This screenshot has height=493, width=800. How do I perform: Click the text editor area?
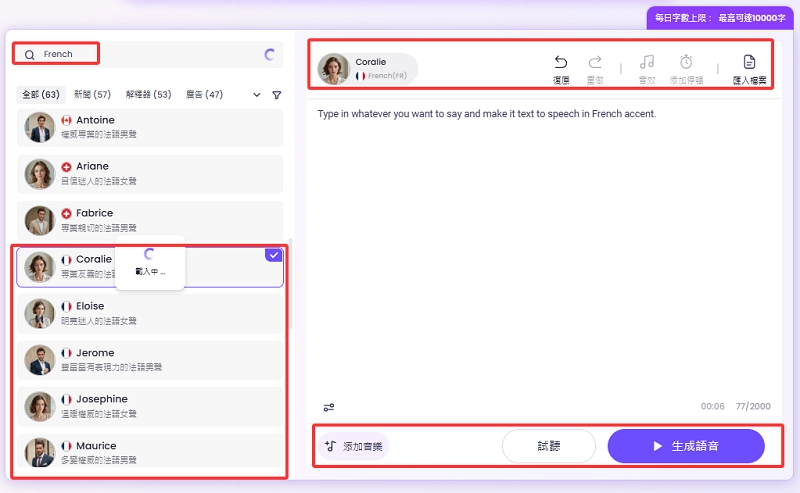point(544,250)
